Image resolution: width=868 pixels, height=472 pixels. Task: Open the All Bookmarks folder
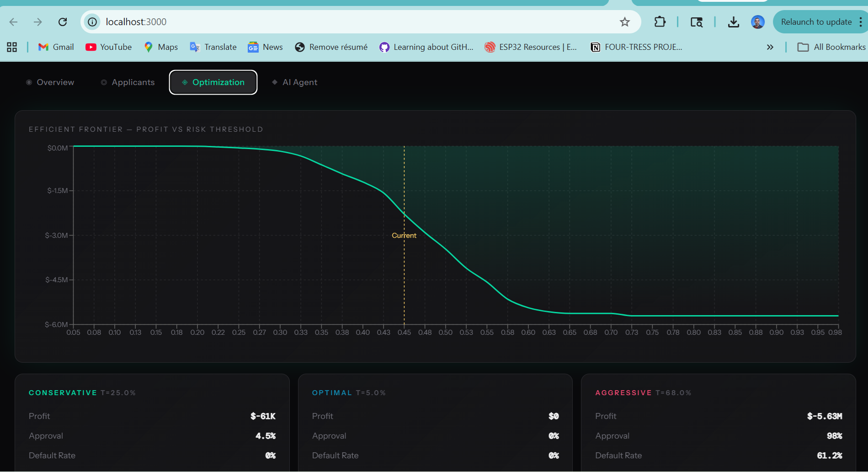coord(831,47)
